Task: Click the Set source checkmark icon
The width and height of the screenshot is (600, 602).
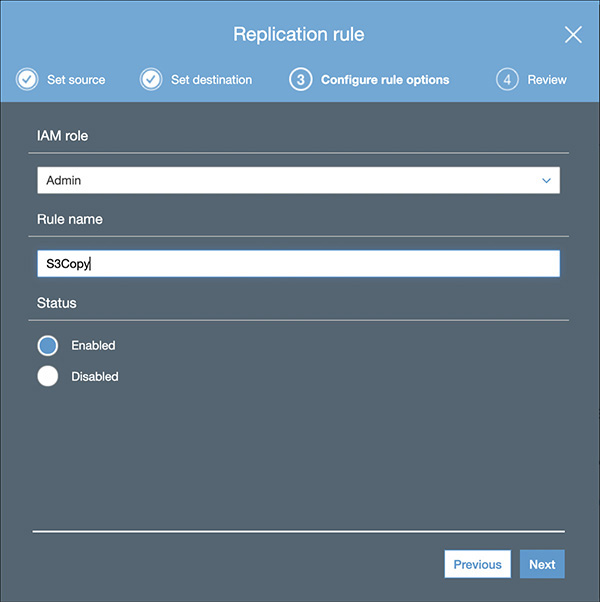Action: pos(28,79)
